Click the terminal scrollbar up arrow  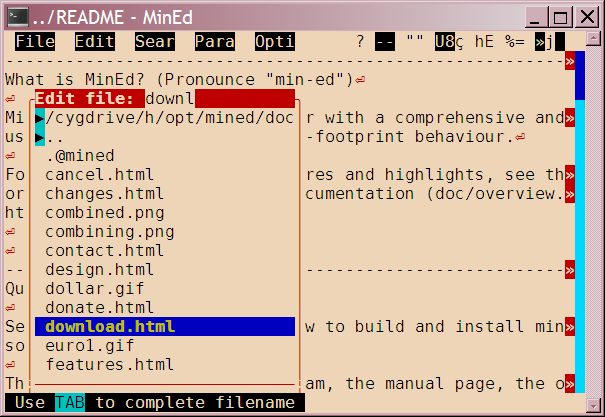[593, 38]
